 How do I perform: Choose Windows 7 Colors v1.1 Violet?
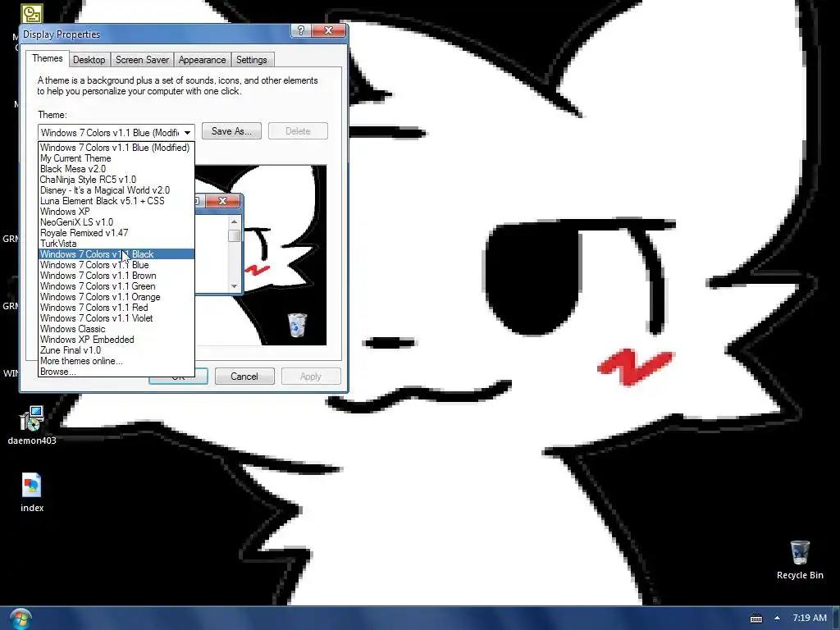click(115, 318)
